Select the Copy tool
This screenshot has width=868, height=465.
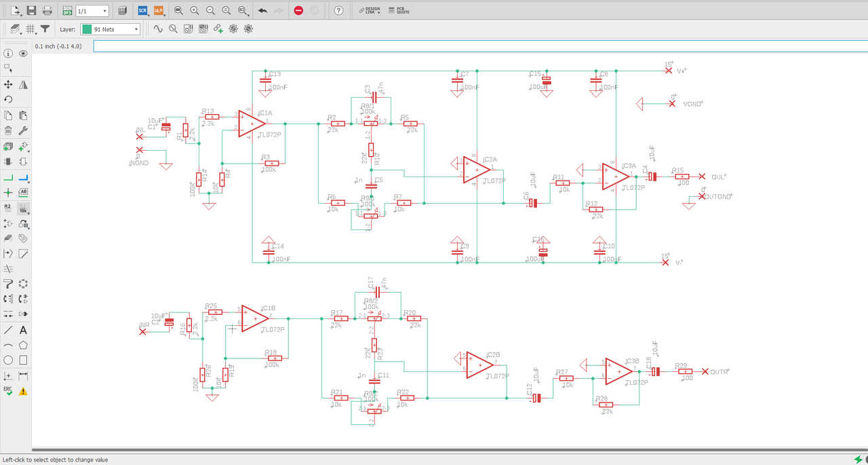(x=8, y=115)
